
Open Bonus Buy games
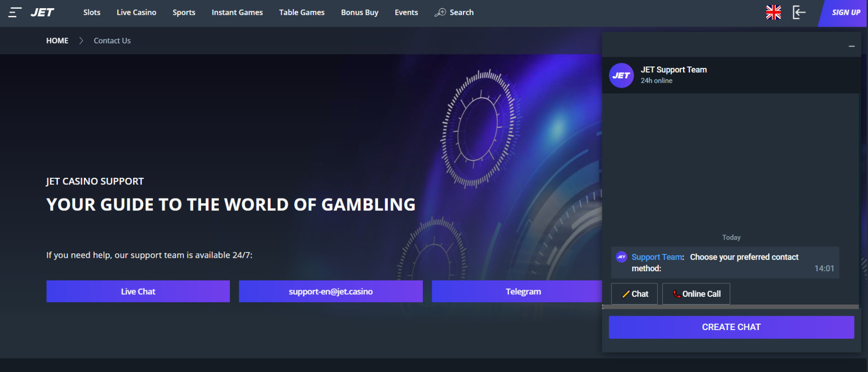(x=360, y=13)
